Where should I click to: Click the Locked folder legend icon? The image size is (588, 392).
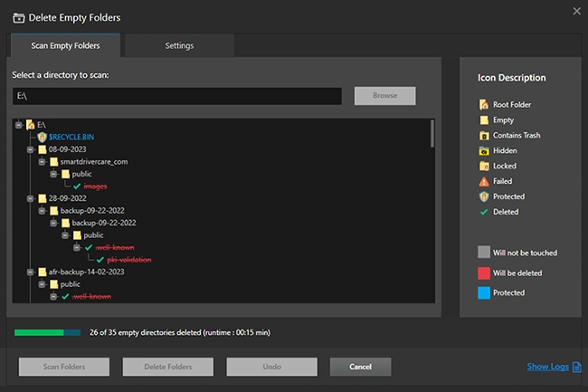(484, 166)
